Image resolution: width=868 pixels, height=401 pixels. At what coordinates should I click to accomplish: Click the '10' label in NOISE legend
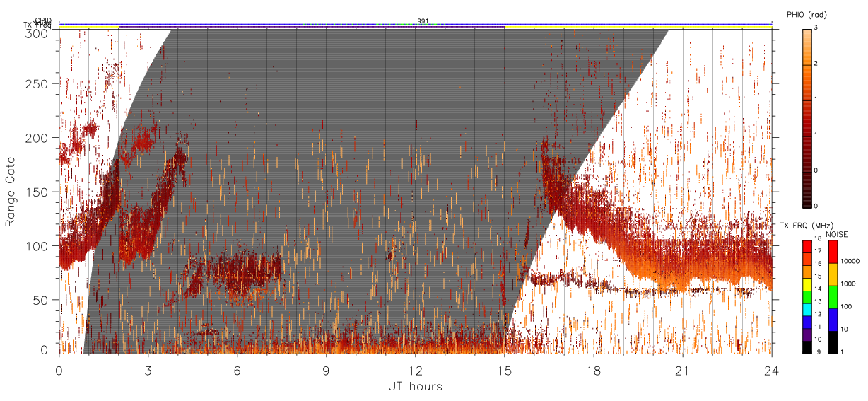[845, 329]
